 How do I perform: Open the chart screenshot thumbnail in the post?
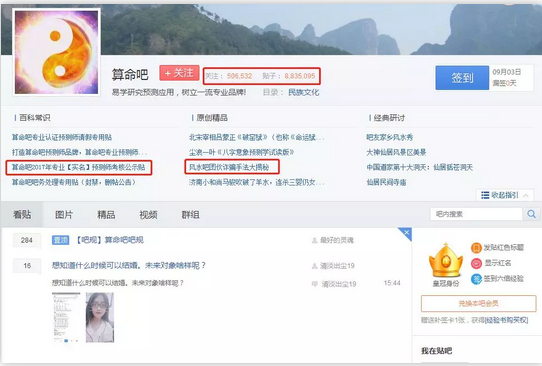point(66,317)
